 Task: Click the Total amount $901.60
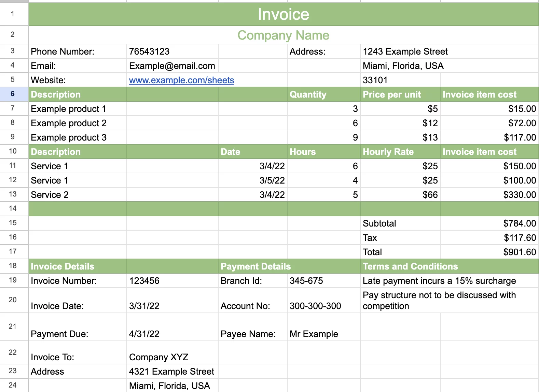point(519,252)
